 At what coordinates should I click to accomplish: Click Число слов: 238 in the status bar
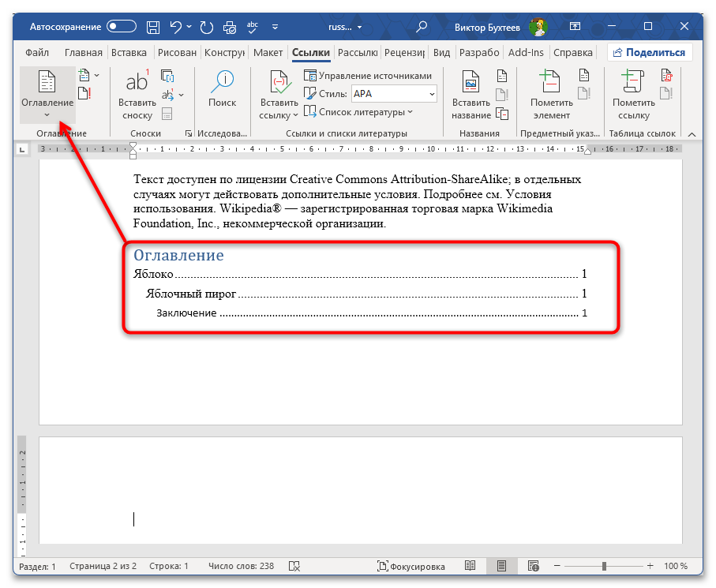241,566
